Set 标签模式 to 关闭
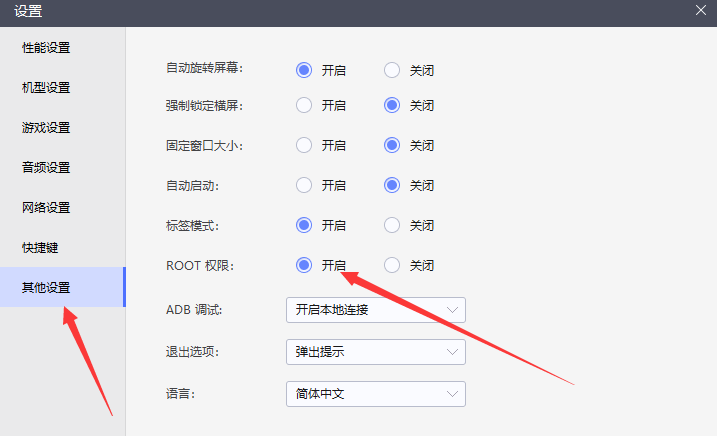The height and width of the screenshot is (436, 717). tap(393, 225)
